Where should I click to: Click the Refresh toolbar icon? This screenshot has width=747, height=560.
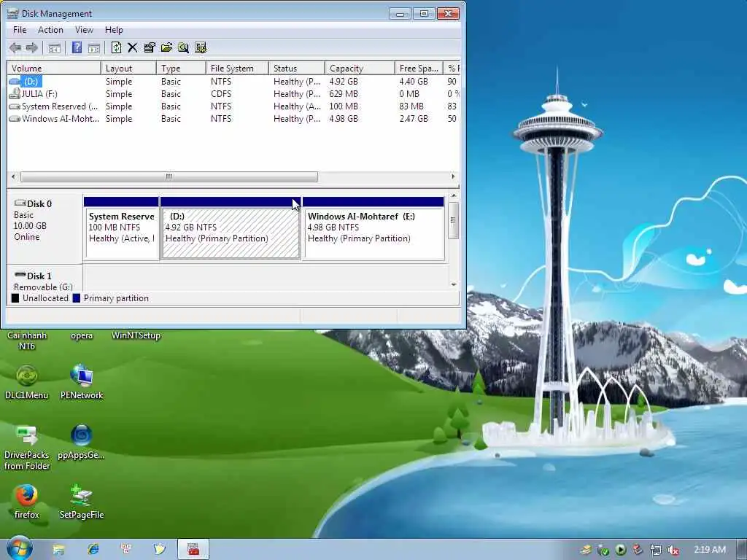116,47
